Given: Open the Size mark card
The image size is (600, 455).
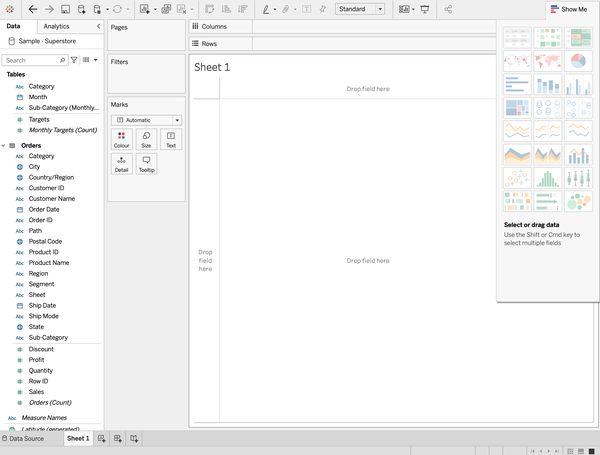Looking at the screenshot, I should pyautogui.click(x=146, y=139).
